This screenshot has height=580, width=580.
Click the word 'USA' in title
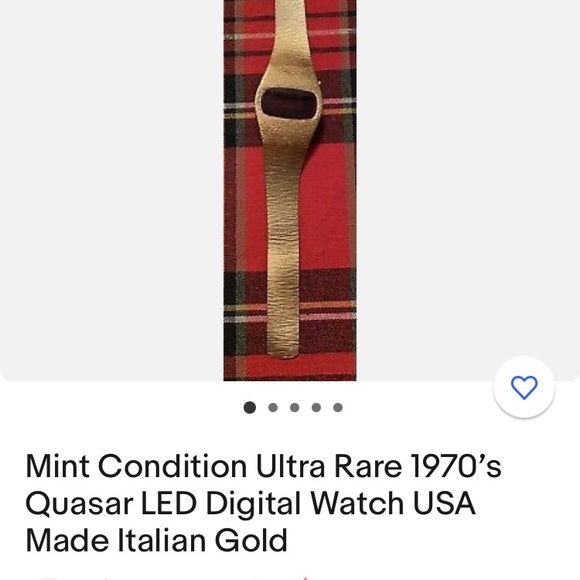444,503
